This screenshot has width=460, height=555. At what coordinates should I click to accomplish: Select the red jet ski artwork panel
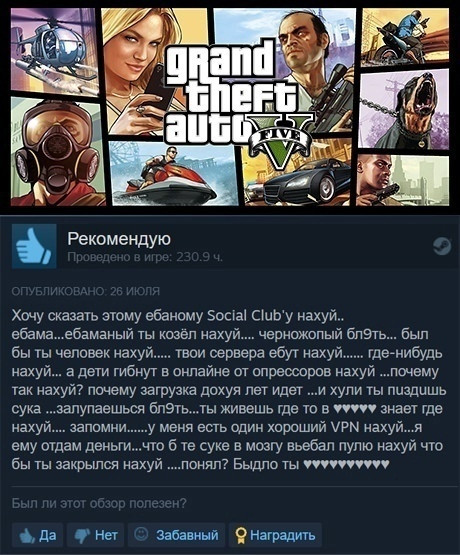(173, 174)
